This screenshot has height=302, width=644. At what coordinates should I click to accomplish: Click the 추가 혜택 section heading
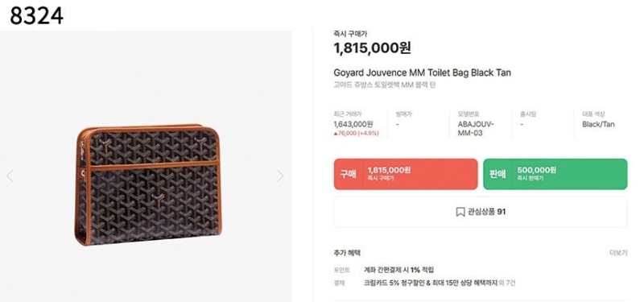pyautogui.click(x=347, y=253)
